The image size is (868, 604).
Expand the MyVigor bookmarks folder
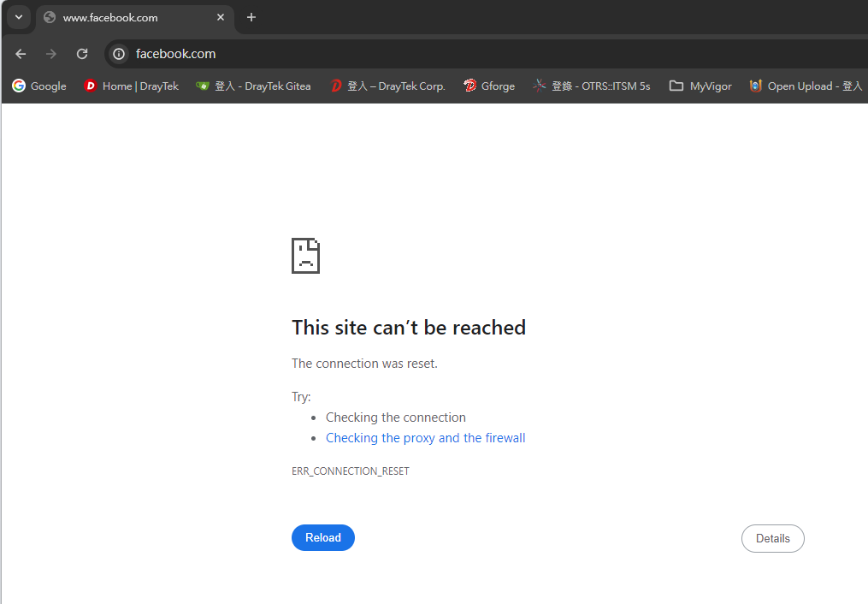click(x=700, y=86)
